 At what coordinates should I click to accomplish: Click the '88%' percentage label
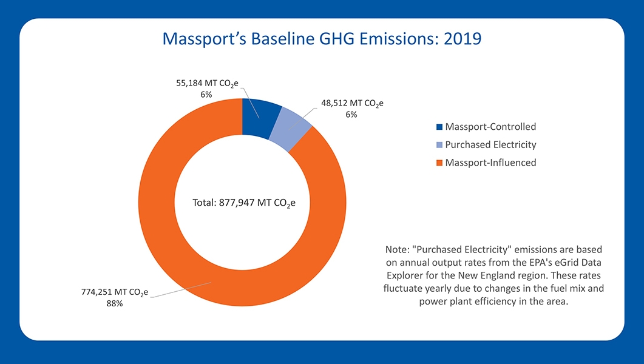coord(115,304)
